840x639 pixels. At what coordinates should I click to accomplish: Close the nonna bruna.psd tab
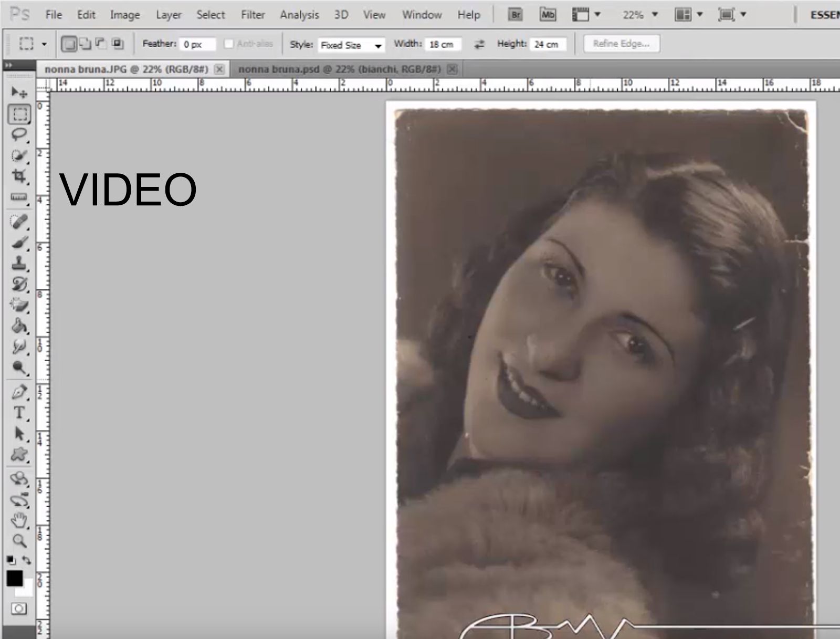pos(453,69)
